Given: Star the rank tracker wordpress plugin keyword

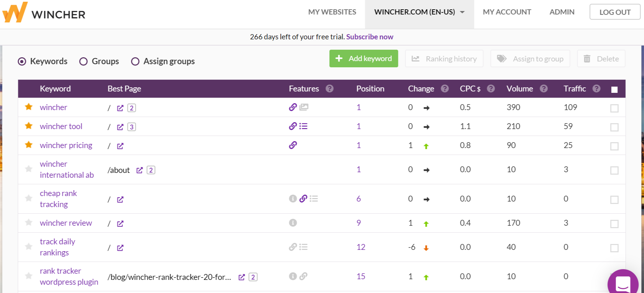Looking at the screenshot, I should tap(29, 276).
